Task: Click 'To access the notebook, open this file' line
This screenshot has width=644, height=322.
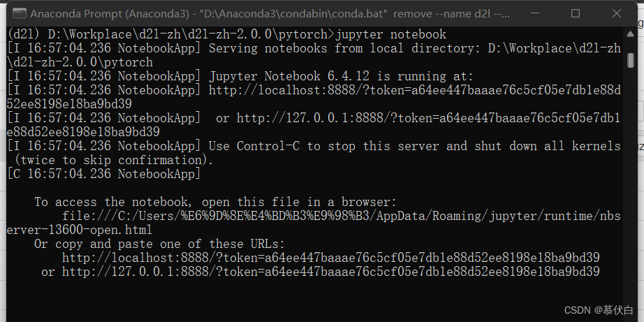Action: 216,202
